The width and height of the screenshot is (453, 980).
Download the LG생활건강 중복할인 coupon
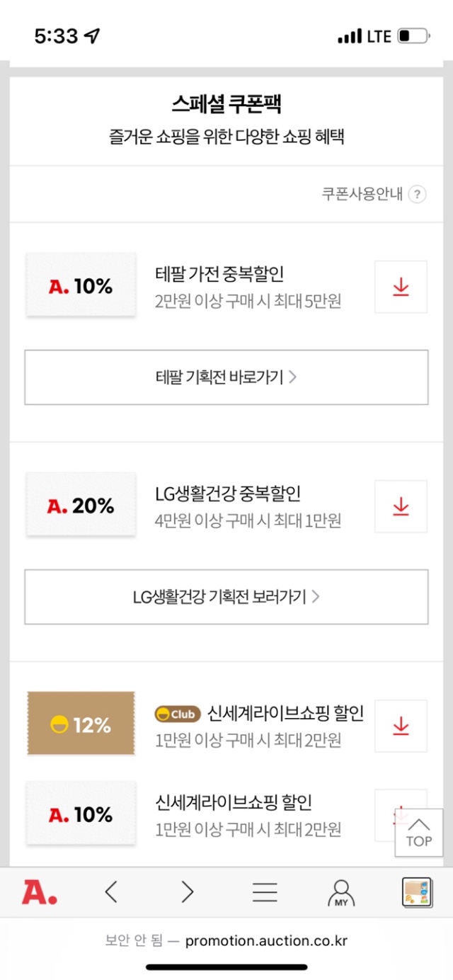[401, 506]
